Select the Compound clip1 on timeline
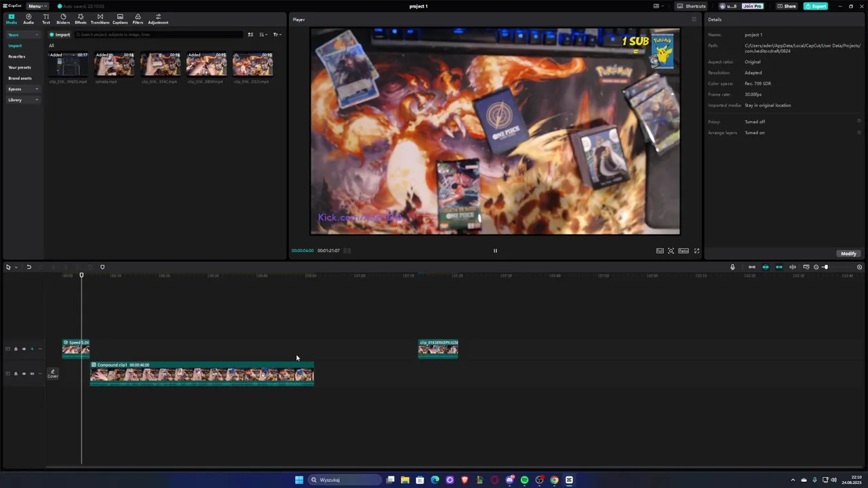This screenshot has width=868, height=488. (x=202, y=373)
